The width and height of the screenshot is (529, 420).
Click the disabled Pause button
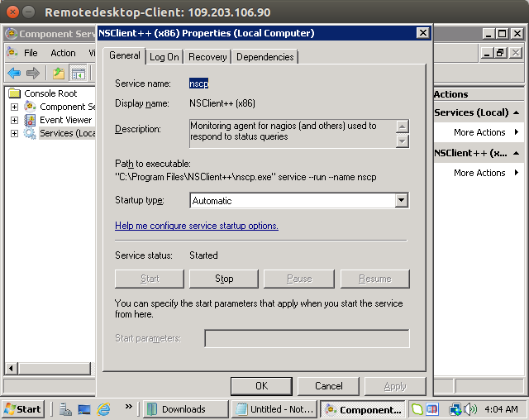click(299, 279)
